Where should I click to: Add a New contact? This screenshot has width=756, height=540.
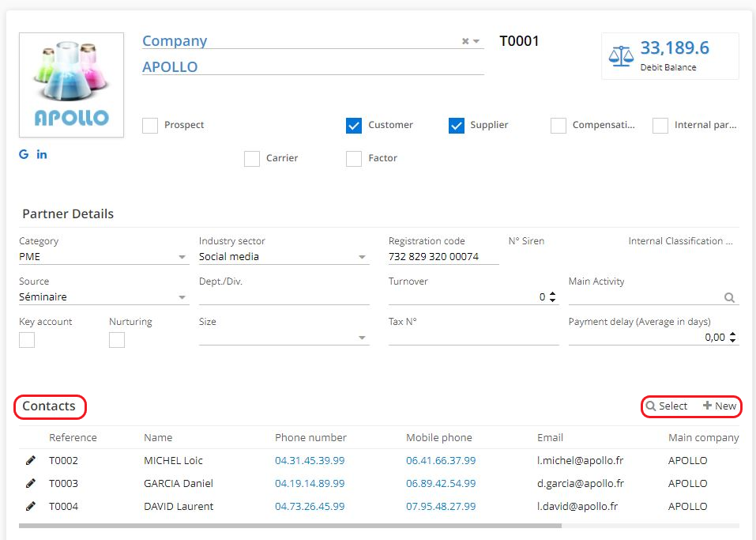pos(720,406)
